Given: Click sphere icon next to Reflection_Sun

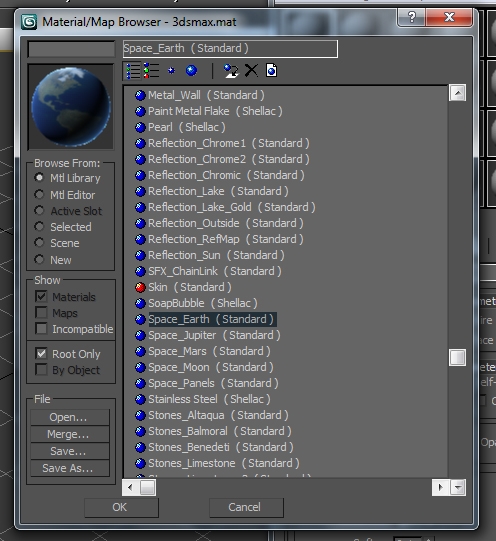Looking at the screenshot, I should [140, 256].
